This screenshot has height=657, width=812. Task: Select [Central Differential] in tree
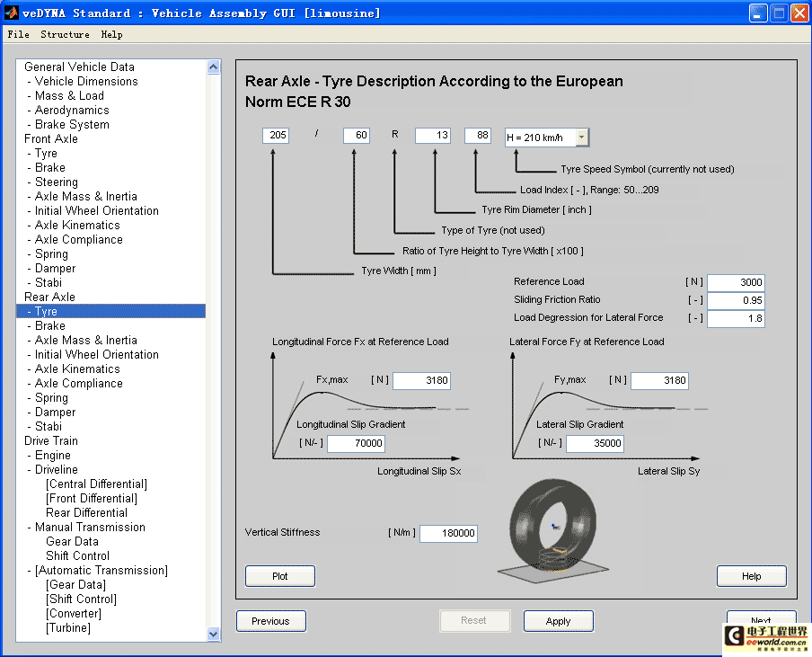(96, 484)
